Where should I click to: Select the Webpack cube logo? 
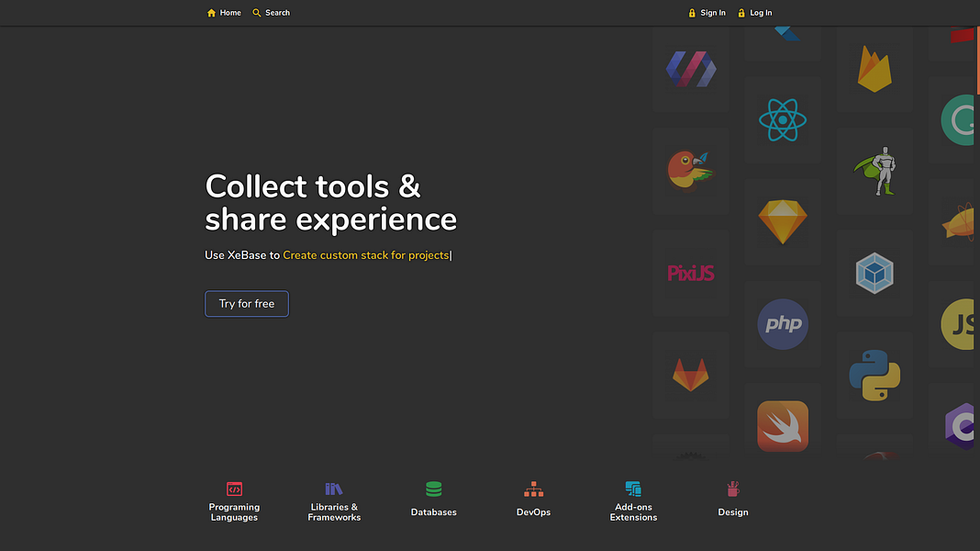click(x=874, y=274)
